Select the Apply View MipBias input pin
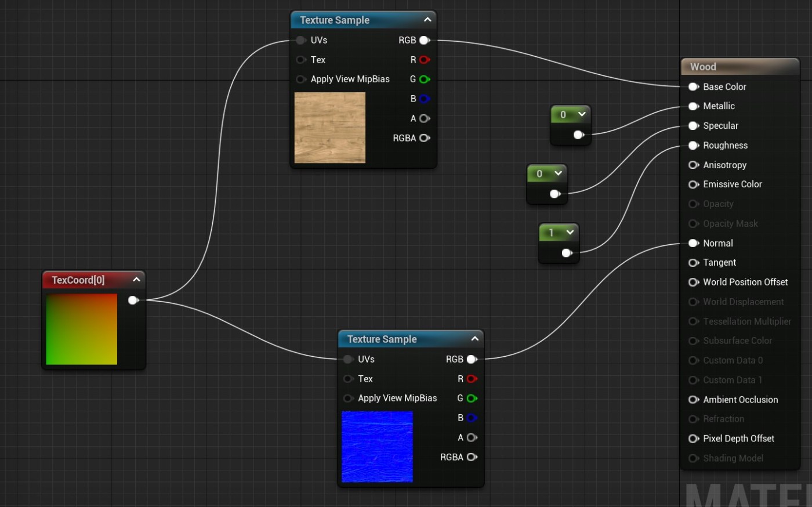This screenshot has width=812, height=507. (x=300, y=79)
